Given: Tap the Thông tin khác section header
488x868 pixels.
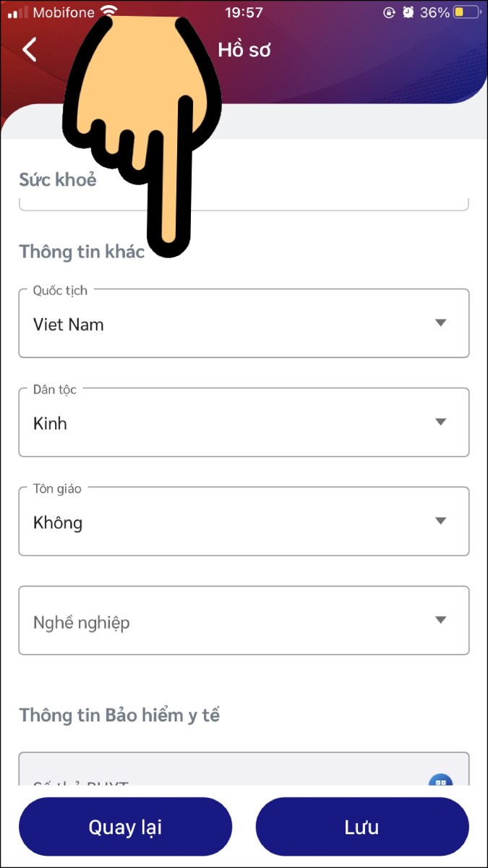Looking at the screenshot, I should click(x=82, y=252).
